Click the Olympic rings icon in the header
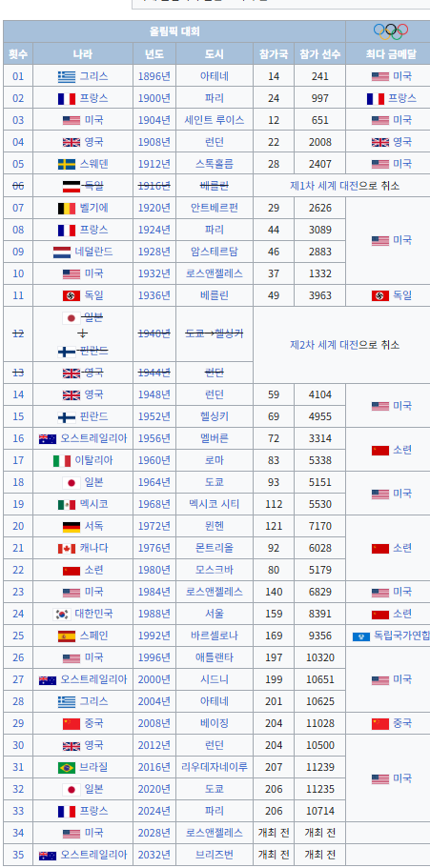 (x=391, y=31)
